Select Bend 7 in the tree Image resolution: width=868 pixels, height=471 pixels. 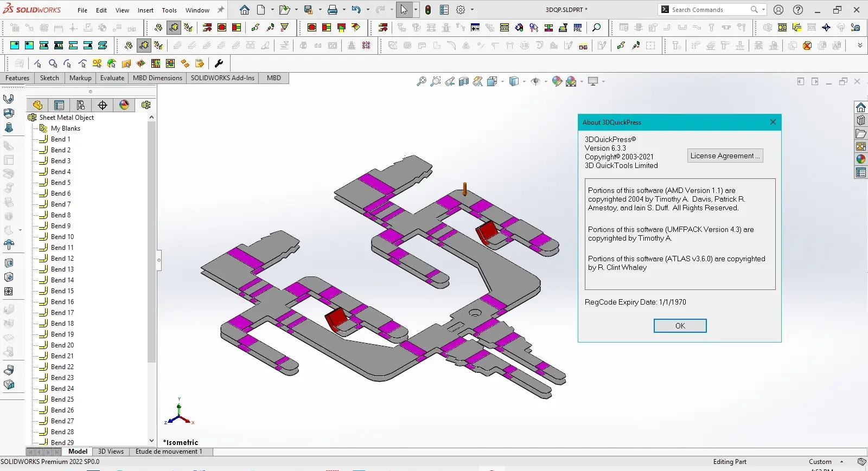point(61,204)
